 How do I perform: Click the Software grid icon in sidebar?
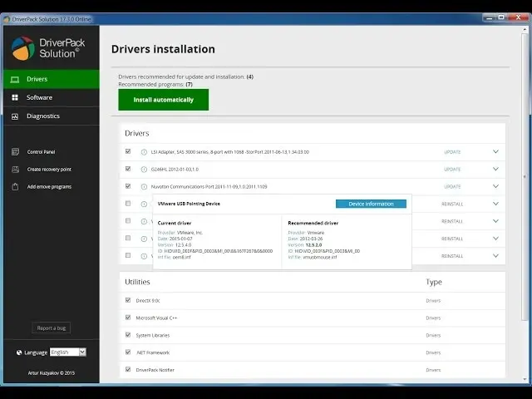(x=15, y=98)
